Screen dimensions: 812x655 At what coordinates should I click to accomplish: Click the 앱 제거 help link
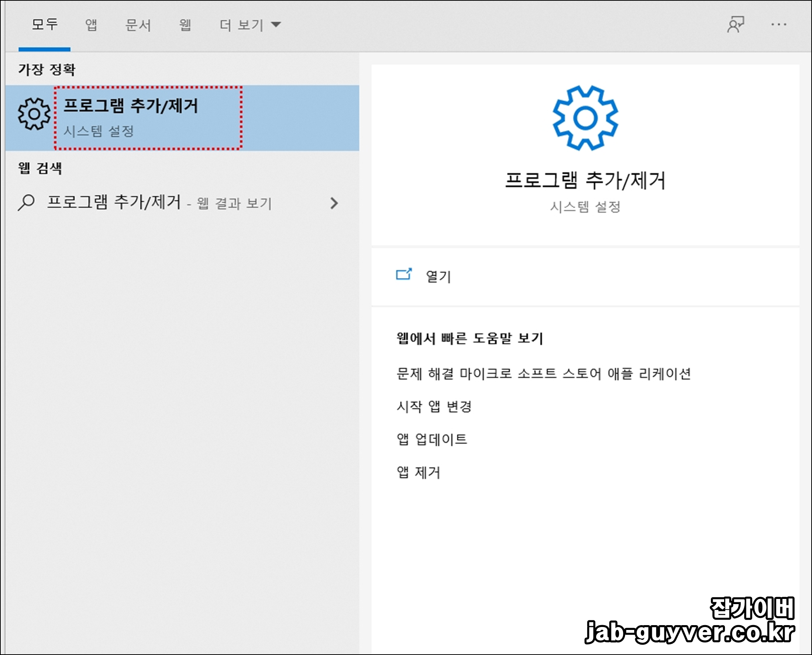click(x=418, y=472)
